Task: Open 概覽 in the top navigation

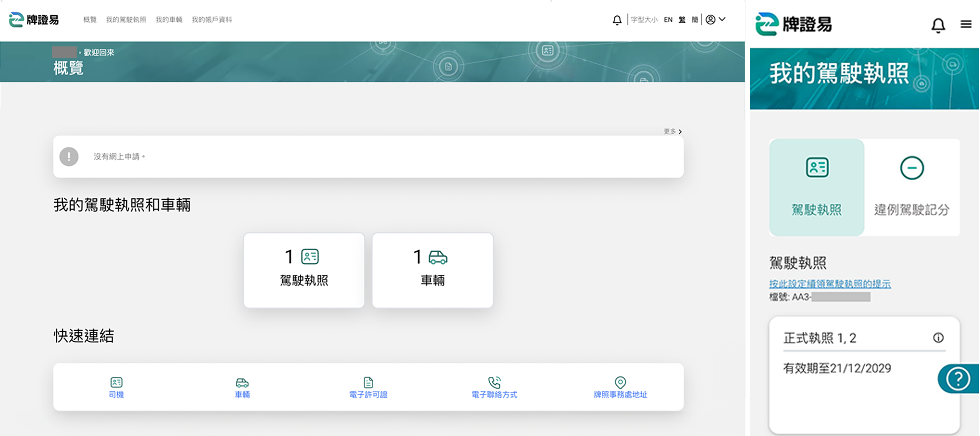Action: tap(90, 19)
